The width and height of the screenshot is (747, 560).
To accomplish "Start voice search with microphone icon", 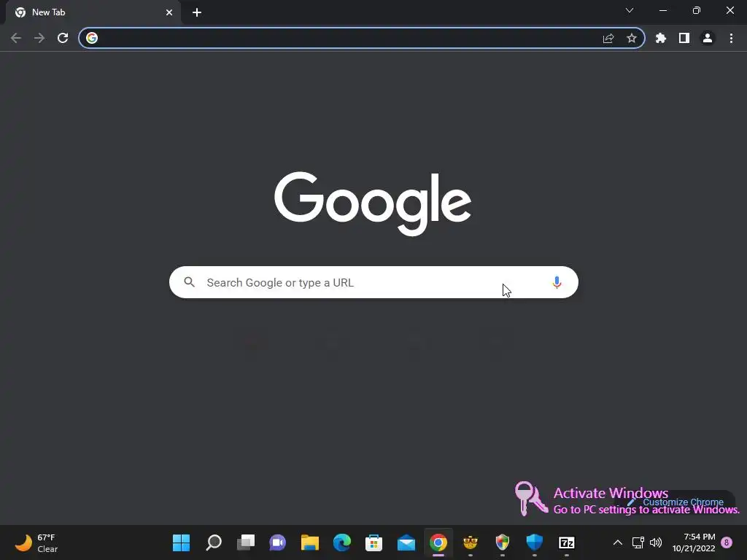I will point(557,282).
